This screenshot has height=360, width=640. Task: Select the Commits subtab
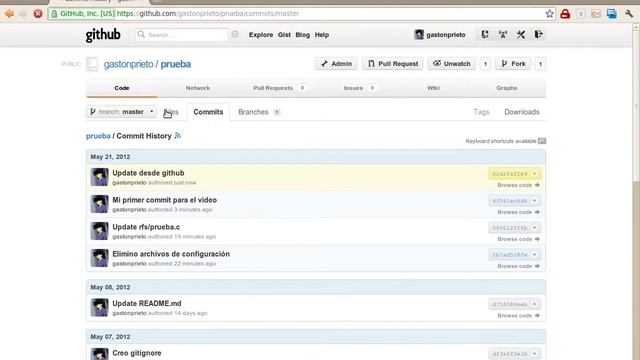(208, 112)
